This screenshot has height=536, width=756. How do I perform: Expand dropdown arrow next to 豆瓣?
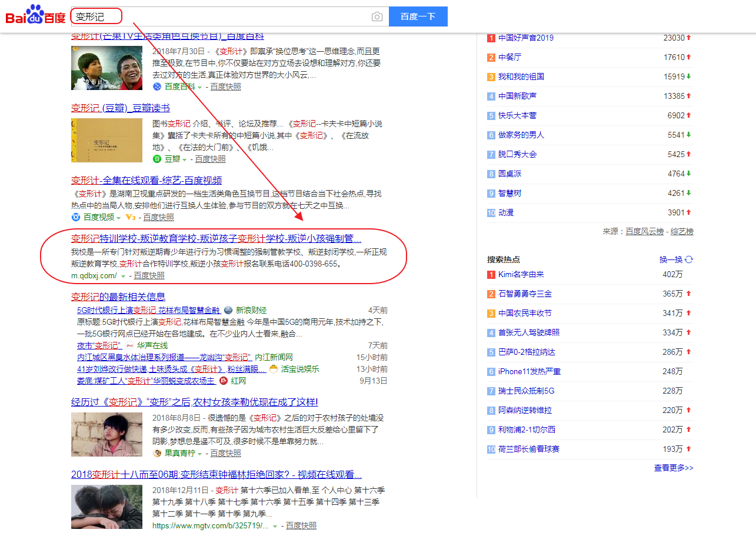[184, 159]
